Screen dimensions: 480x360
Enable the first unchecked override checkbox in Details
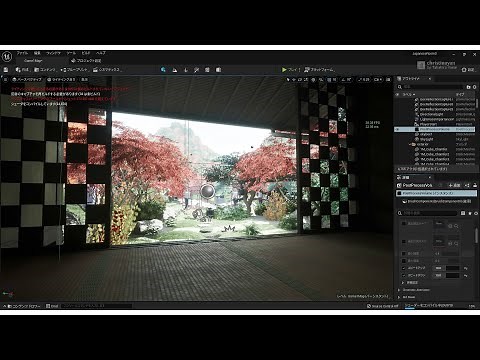[x=404, y=224]
